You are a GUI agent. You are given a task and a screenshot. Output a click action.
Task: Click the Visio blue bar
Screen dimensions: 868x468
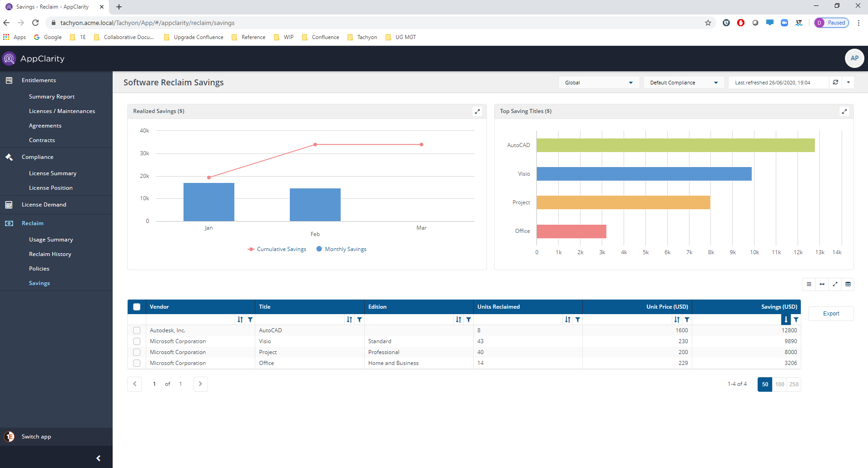tap(644, 174)
